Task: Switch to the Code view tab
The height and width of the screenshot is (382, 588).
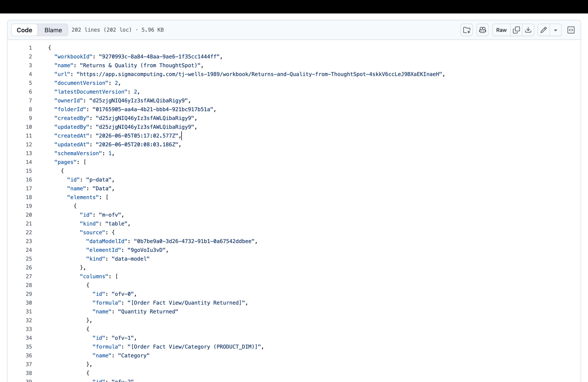Action: [24, 30]
